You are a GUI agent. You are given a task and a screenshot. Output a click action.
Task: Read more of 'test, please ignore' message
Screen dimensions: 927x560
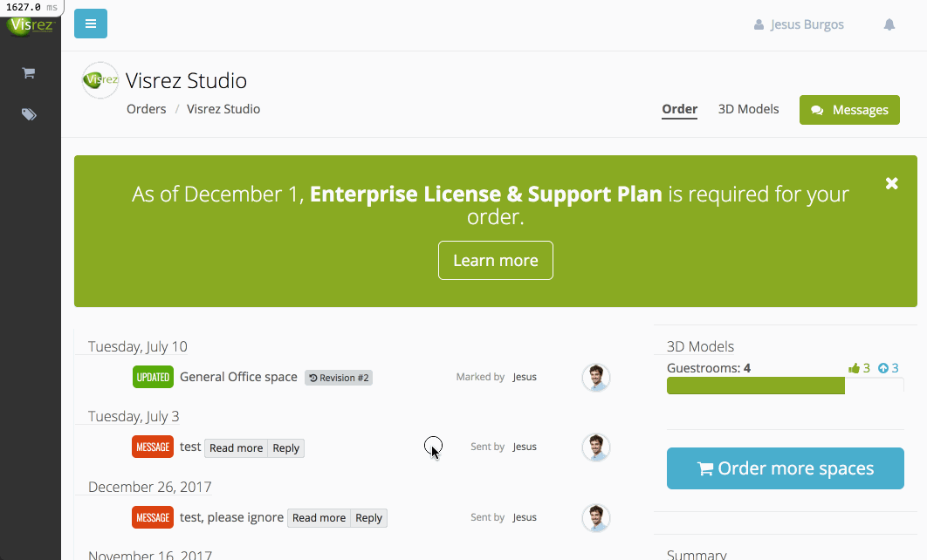point(319,518)
